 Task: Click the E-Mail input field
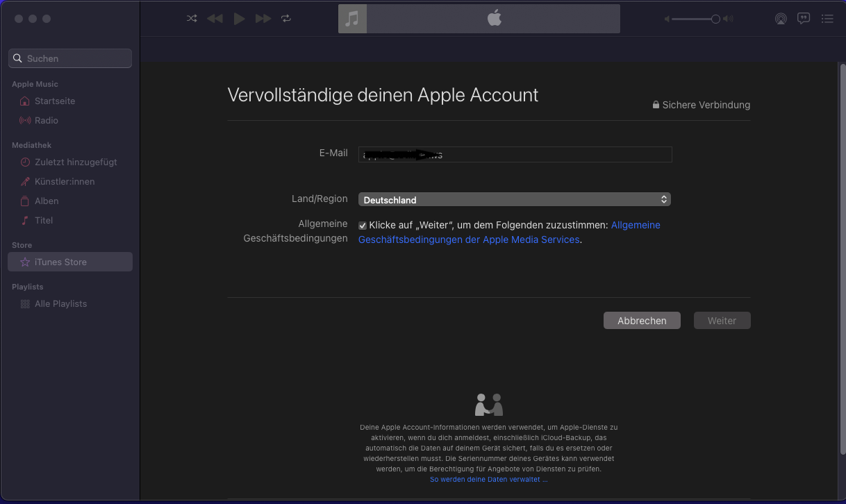tap(515, 154)
